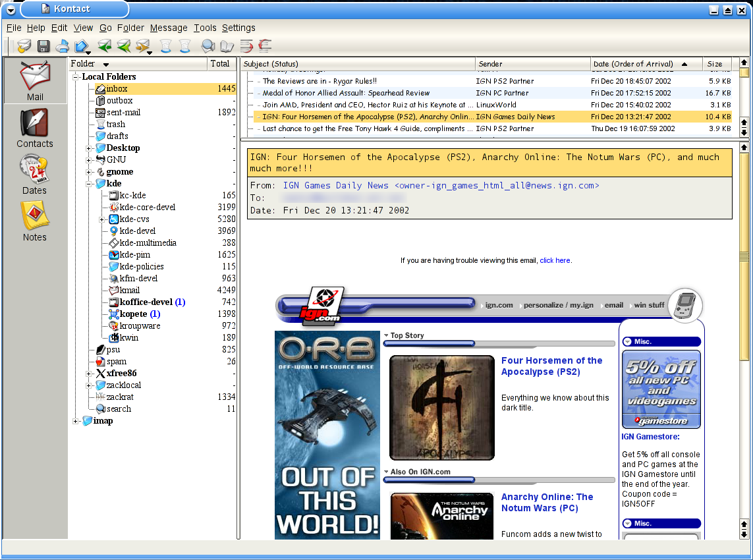Save message with floppy disk icon
This screenshot has height=560, width=753.
pos(43,46)
